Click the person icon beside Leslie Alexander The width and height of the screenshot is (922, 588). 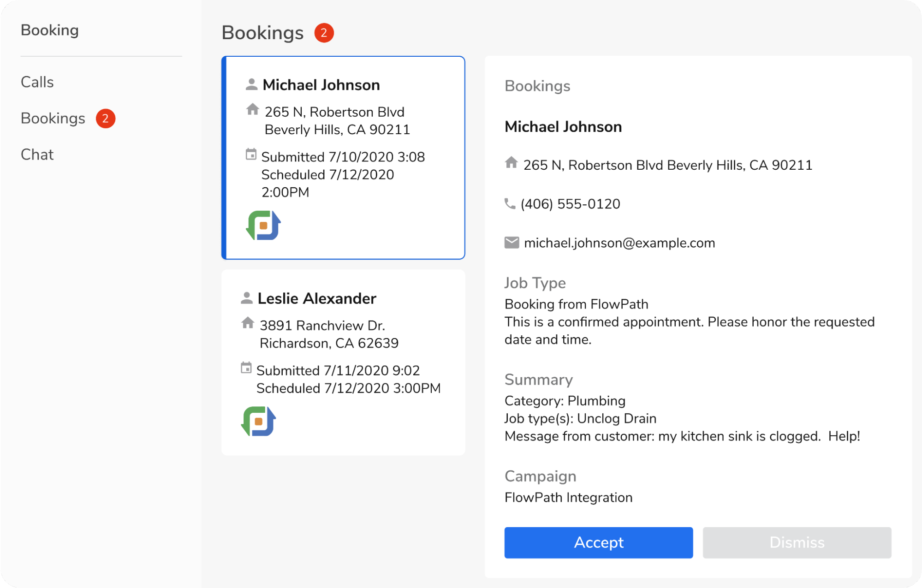246,297
